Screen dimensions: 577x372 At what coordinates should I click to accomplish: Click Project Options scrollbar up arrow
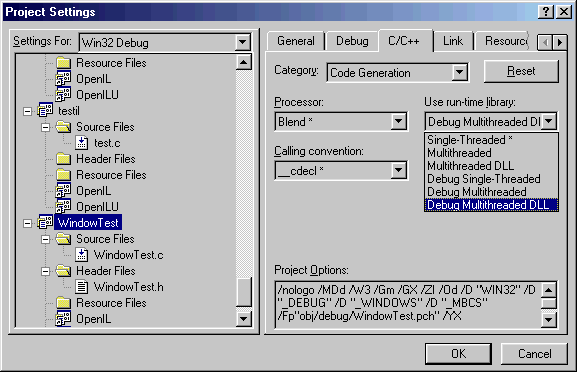[x=548, y=290]
